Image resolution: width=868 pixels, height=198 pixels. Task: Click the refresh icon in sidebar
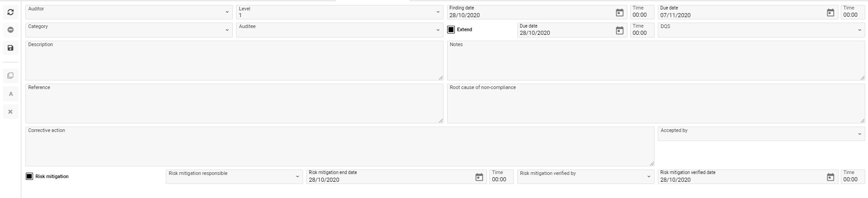click(x=10, y=12)
